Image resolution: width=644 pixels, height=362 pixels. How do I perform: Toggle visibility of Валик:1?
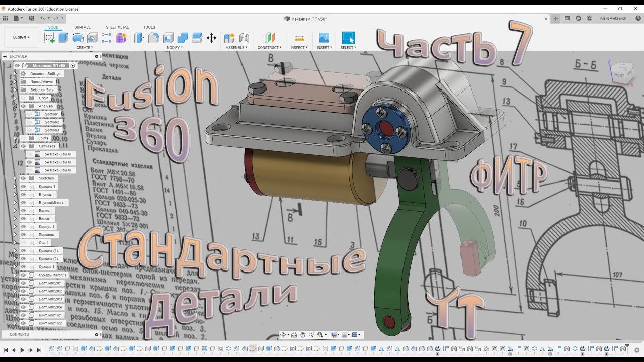[23, 211]
